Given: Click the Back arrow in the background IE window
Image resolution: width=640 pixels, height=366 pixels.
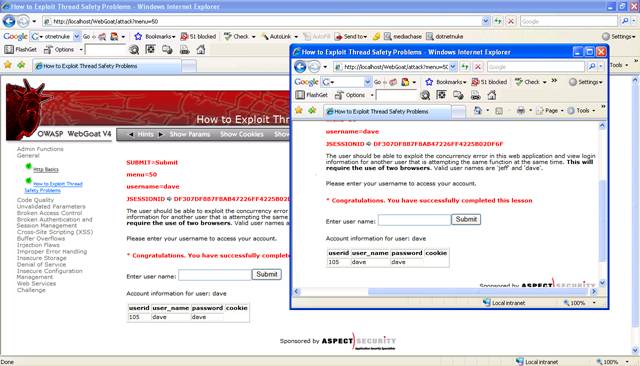Looking at the screenshot, I should pyautogui.click(x=9, y=21).
